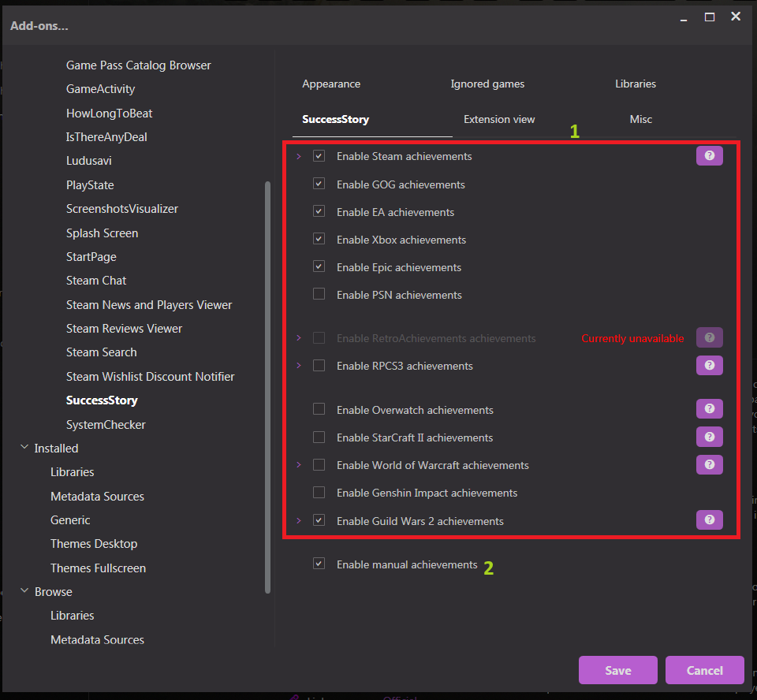
Task: Switch to the Appearance tab
Action: click(x=331, y=84)
